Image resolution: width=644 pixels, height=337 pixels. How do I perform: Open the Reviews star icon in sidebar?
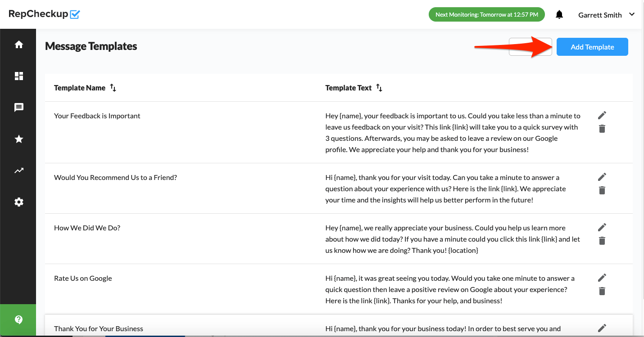click(19, 139)
